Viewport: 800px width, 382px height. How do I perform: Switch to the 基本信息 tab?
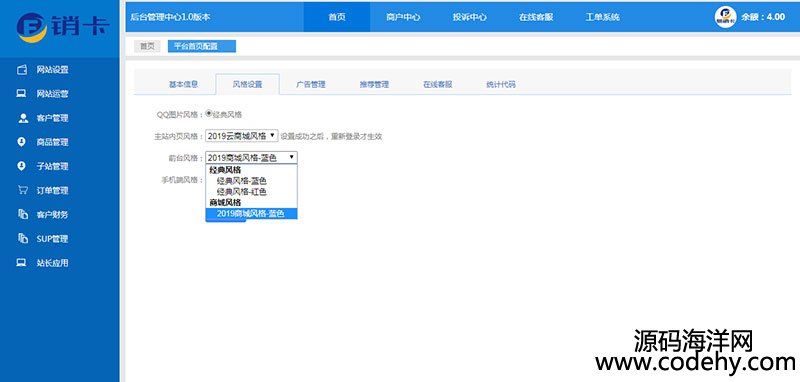coord(184,85)
